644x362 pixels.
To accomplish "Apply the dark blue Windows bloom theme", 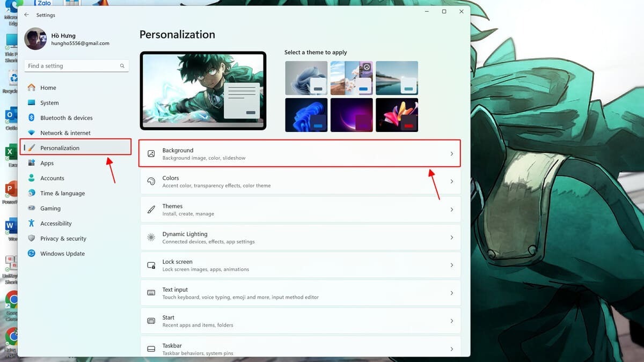I will click(x=306, y=115).
